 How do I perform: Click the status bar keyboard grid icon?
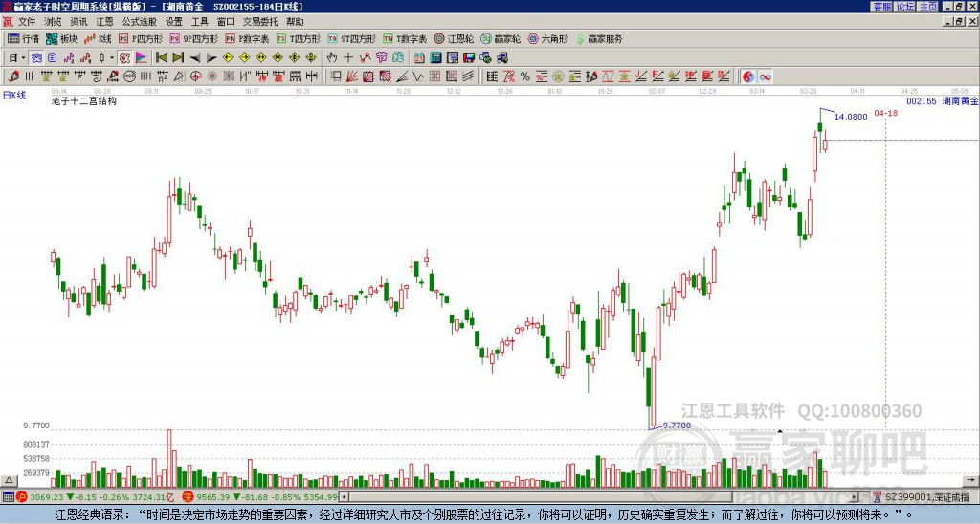tap(8, 497)
